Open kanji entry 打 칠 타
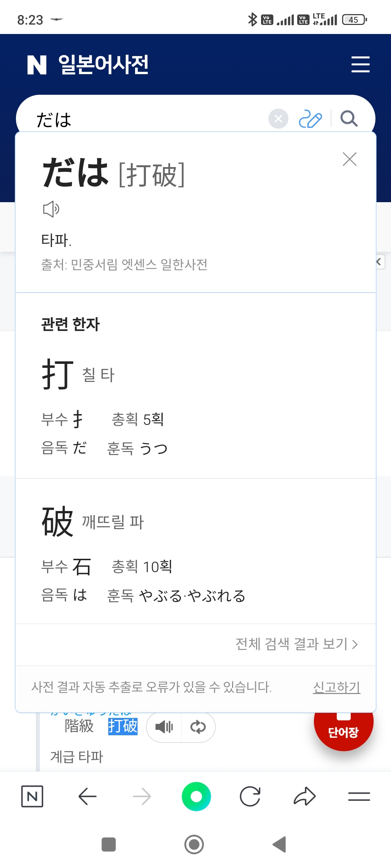This screenshot has height=868, width=391. click(x=78, y=374)
